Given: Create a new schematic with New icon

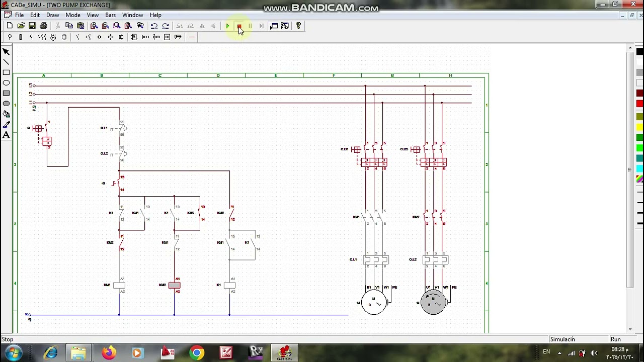Looking at the screenshot, I should coord(10,26).
